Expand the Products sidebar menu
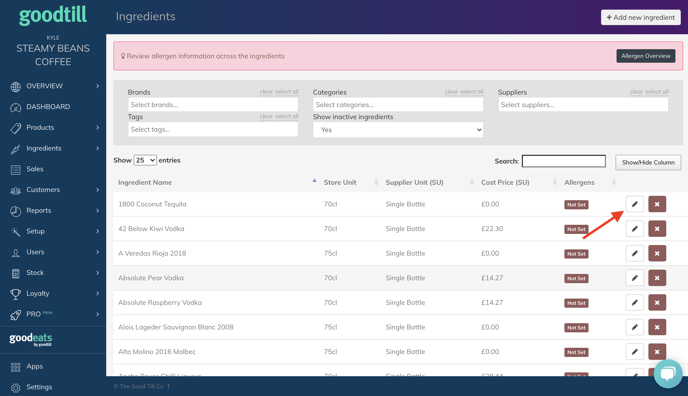Image resolution: width=688 pixels, height=396 pixels. click(x=53, y=127)
